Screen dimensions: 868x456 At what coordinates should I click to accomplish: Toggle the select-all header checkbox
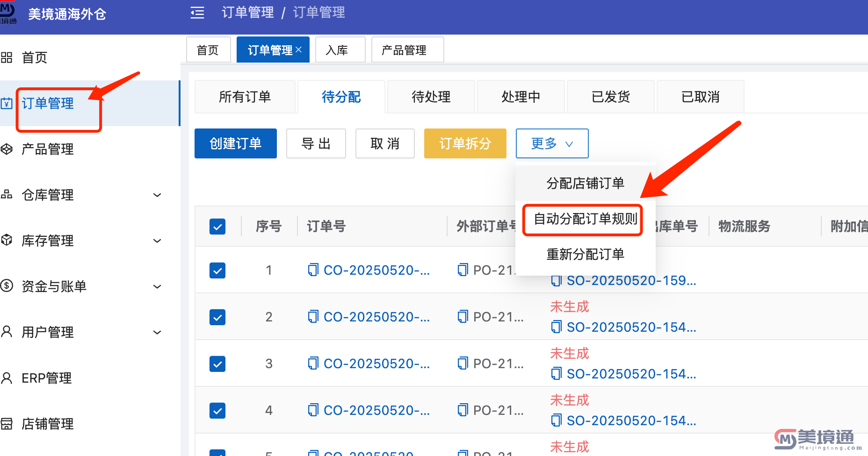click(x=217, y=227)
